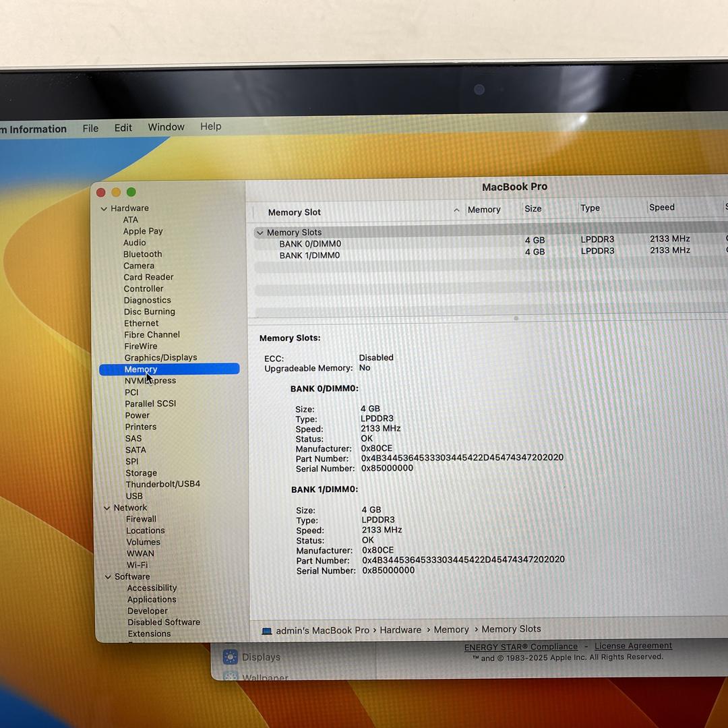Click the Displays icon in System Settings
The height and width of the screenshot is (728, 728).
click(231, 657)
